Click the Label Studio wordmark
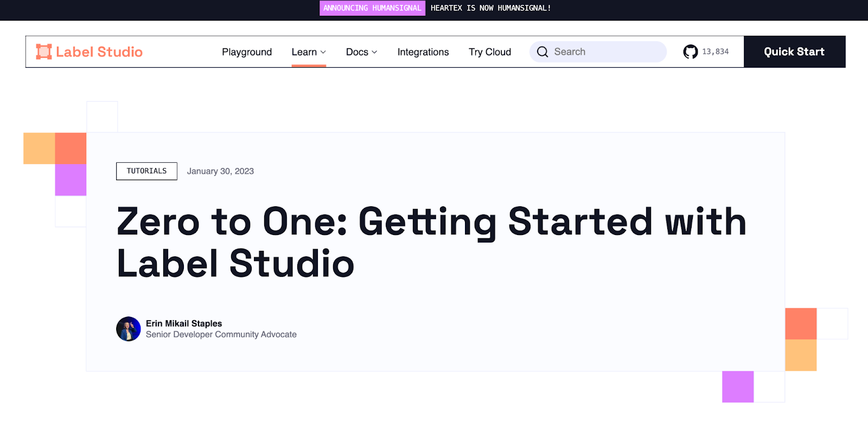 point(99,52)
